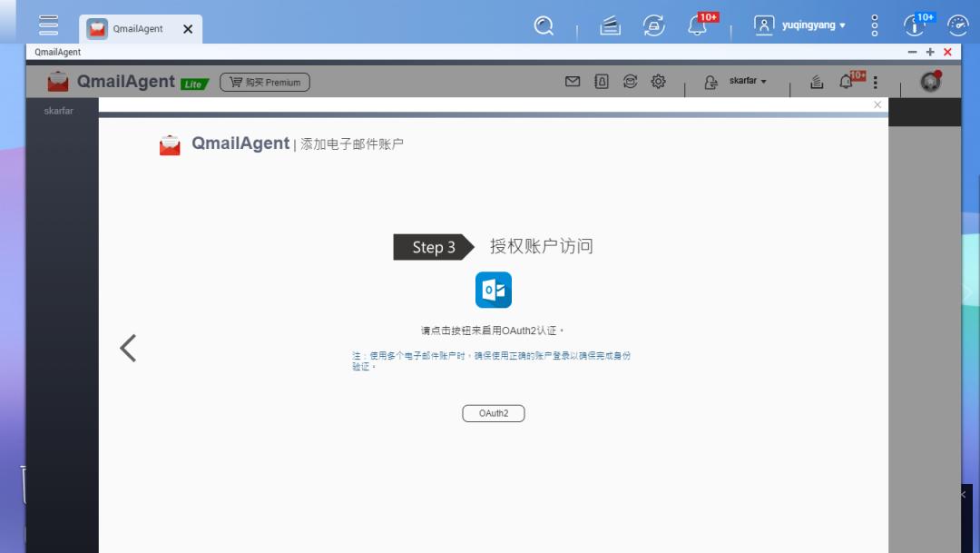This screenshot has width=980, height=553.
Task: Open the Resource Monitor icon with 10+ badge
Action: [915, 25]
